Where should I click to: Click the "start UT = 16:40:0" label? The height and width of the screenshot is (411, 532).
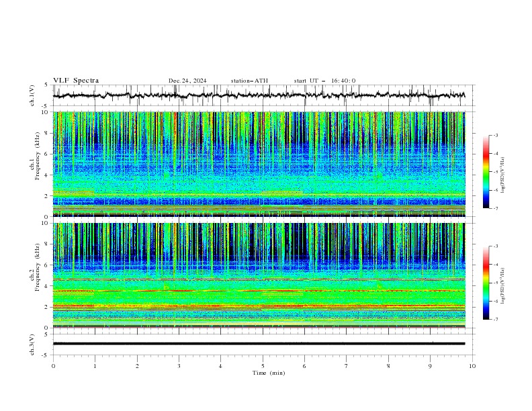tap(324, 81)
